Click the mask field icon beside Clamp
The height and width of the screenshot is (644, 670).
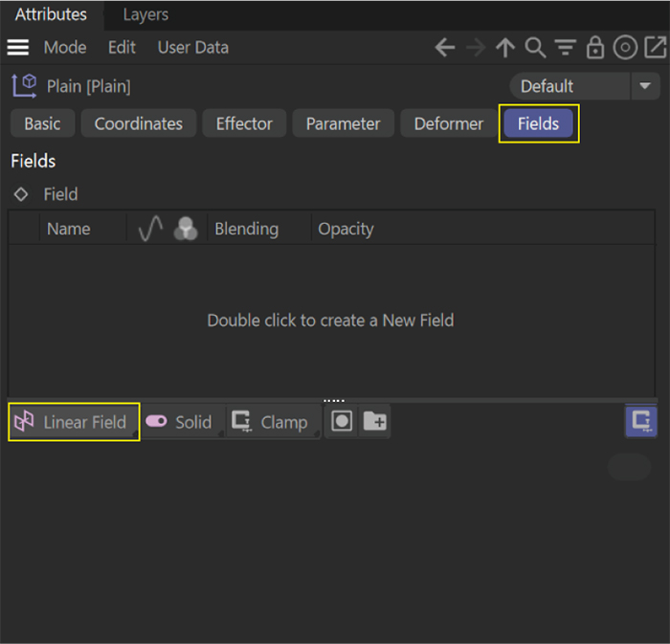342,422
